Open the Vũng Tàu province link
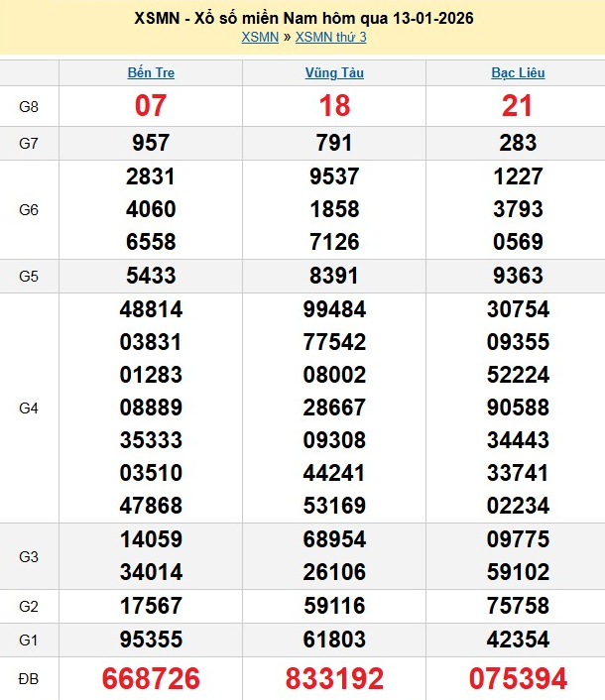605x700 pixels. tap(334, 72)
